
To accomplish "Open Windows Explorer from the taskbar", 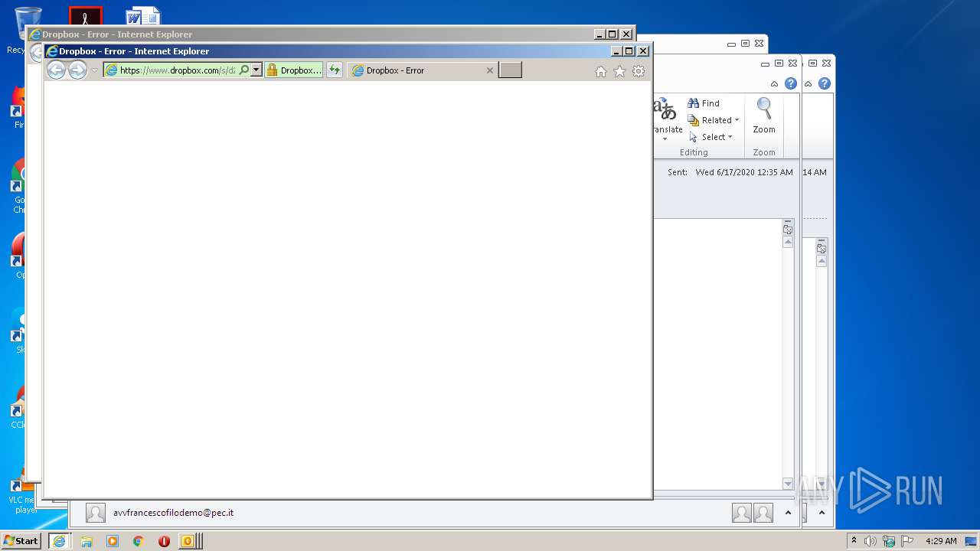I will (x=87, y=540).
